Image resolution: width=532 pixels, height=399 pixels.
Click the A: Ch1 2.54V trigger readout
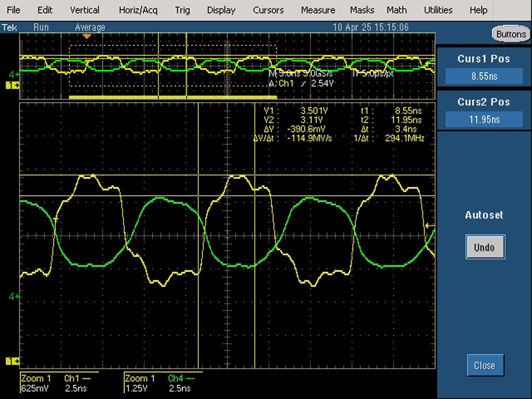click(x=301, y=83)
